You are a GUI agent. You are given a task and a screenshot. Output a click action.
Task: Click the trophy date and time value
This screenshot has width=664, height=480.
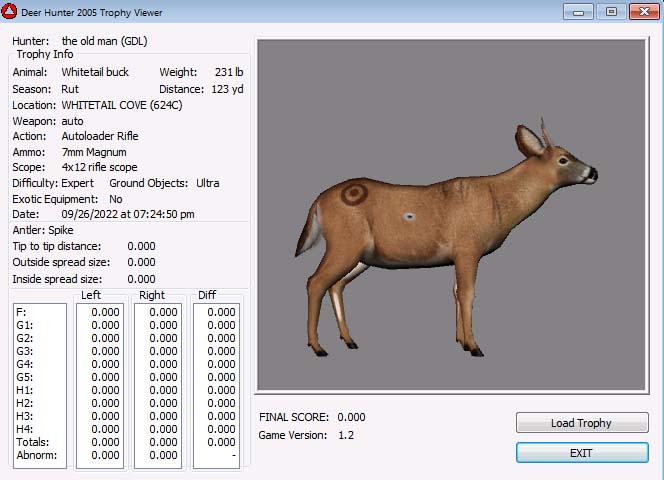(x=128, y=214)
